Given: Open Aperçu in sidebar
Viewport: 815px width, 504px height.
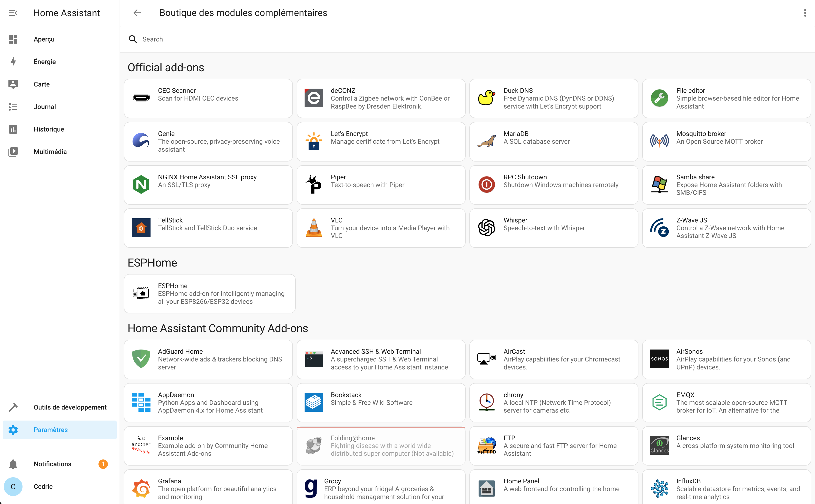Looking at the screenshot, I should 60,39.
